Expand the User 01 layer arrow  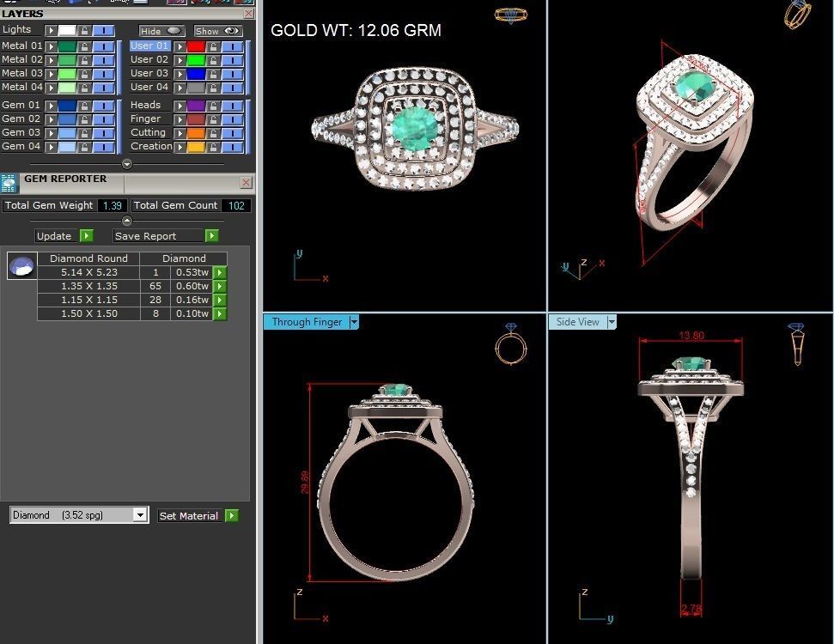pos(180,46)
